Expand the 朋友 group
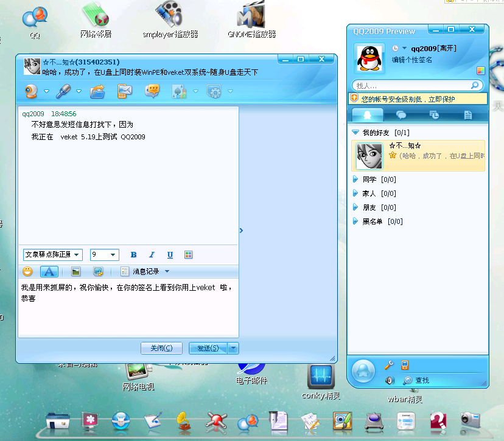This screenshot has height=441, width=504. (x=355, y=207)
